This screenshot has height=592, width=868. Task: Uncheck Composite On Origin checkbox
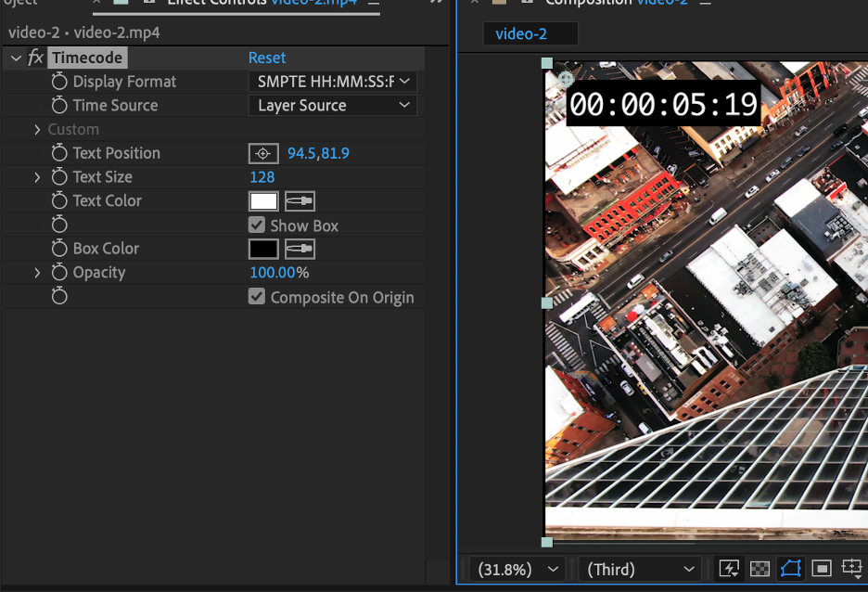click(257, 296)
